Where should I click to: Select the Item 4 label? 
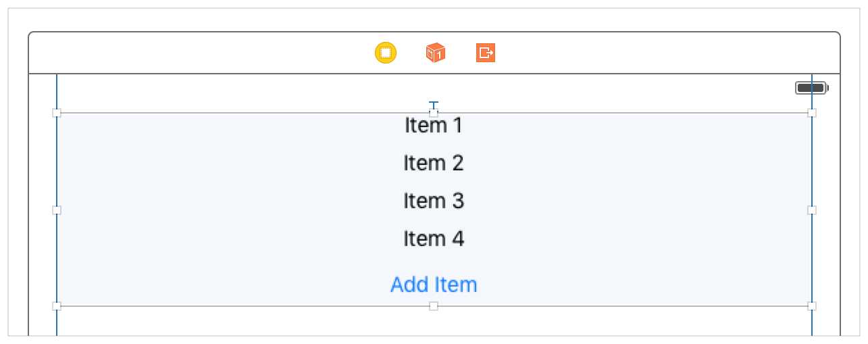(434, 239)
